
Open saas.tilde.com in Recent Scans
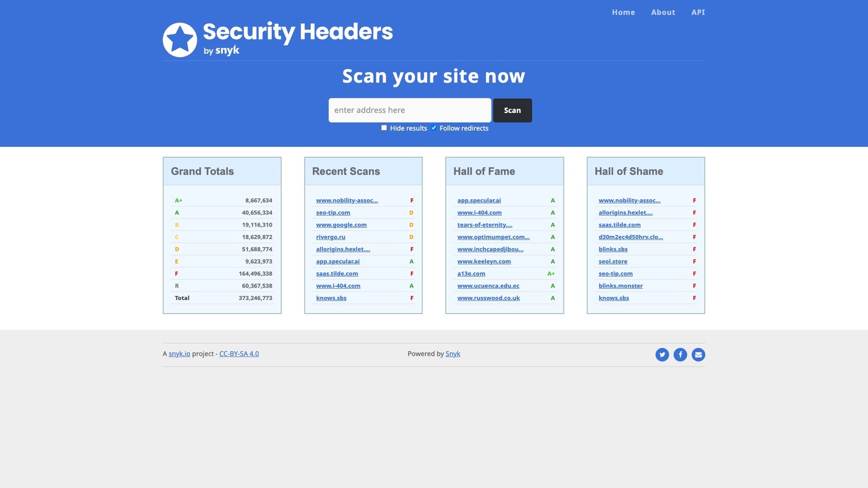[337, 273]
